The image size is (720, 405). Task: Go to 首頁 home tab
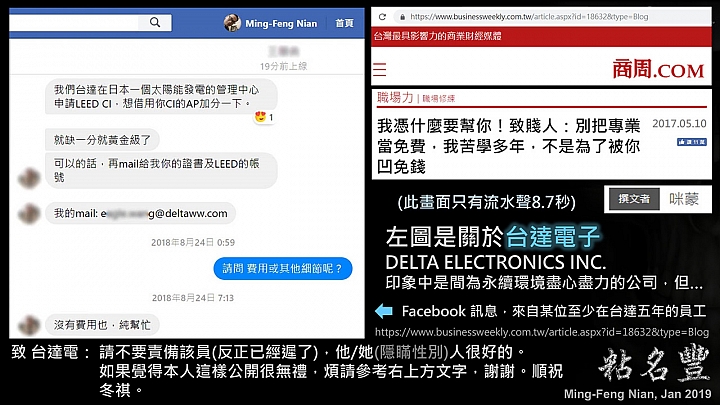[x=344, y=23]
